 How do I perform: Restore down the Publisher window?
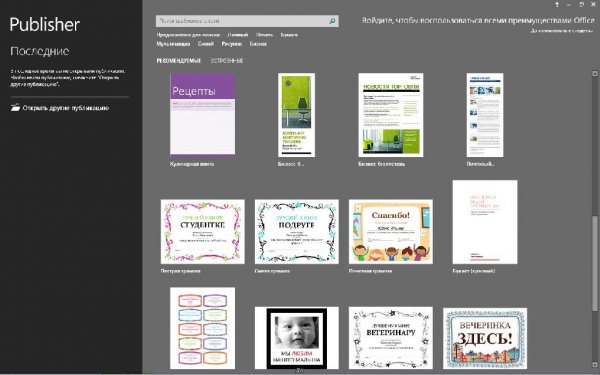(582, 5)
